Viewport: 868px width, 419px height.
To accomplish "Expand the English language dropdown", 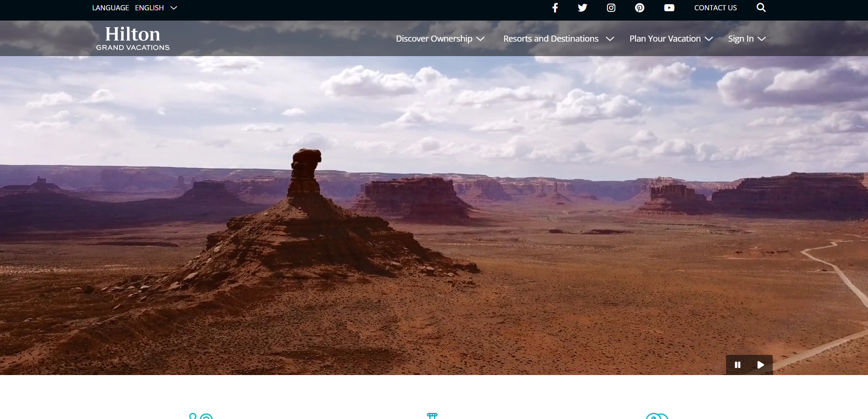I will click(156, 7).
